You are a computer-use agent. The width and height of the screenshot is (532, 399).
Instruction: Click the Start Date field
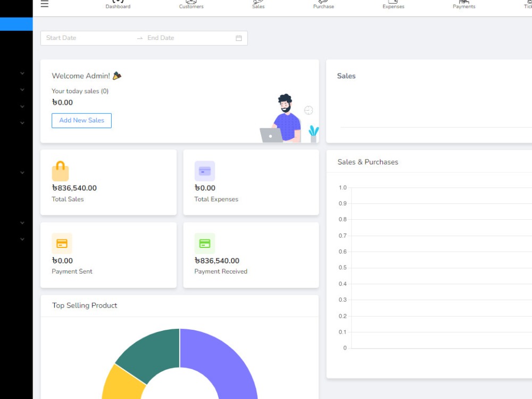point(88,38)
